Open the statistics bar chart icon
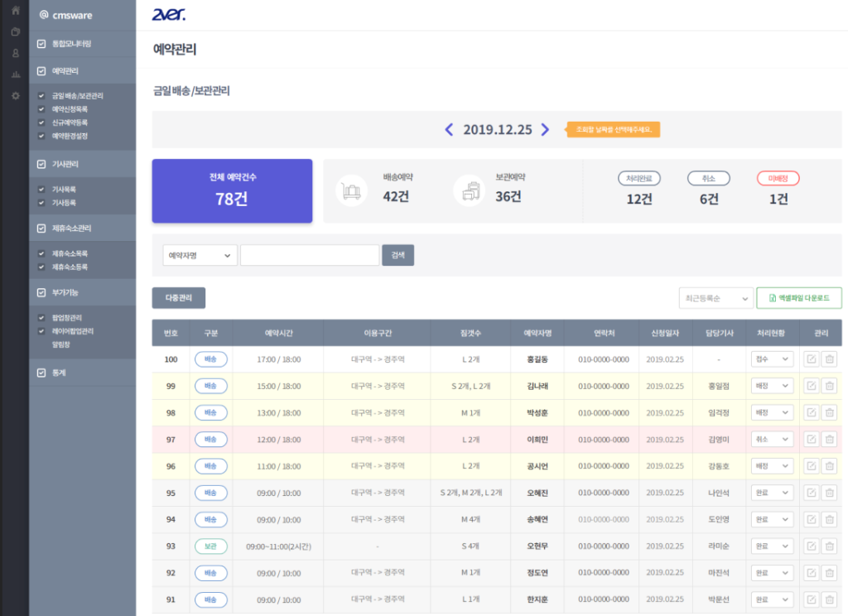 coord(16,74)
